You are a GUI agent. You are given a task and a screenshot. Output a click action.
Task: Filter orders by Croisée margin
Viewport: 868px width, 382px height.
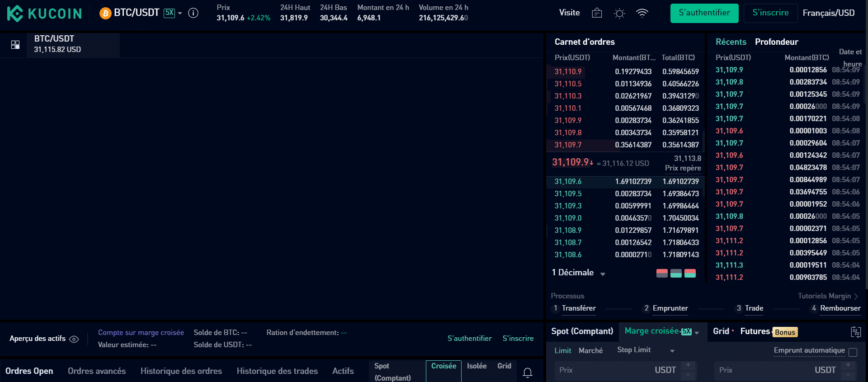[443, 371]
